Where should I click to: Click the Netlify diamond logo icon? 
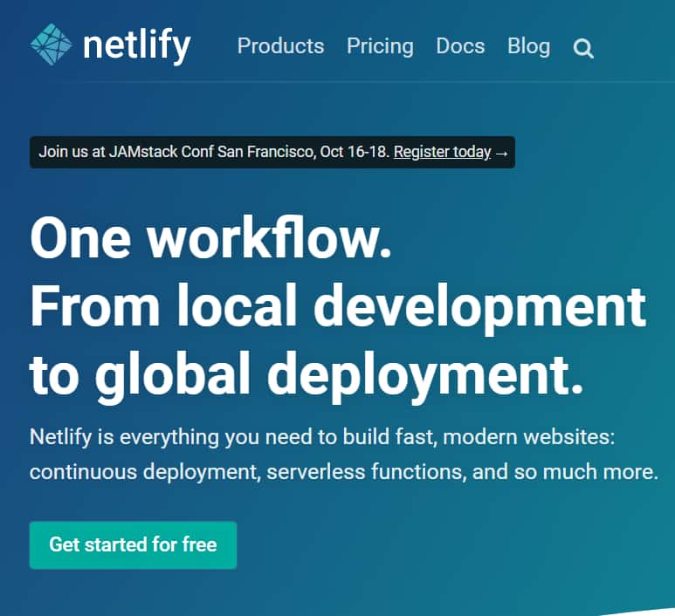point(51,45)
